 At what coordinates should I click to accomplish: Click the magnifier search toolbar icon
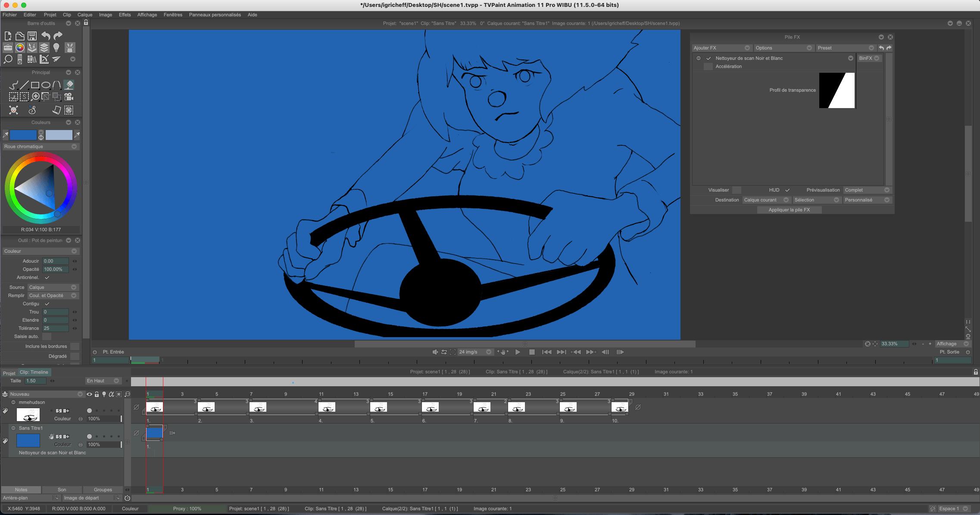(x=8, y=59)
